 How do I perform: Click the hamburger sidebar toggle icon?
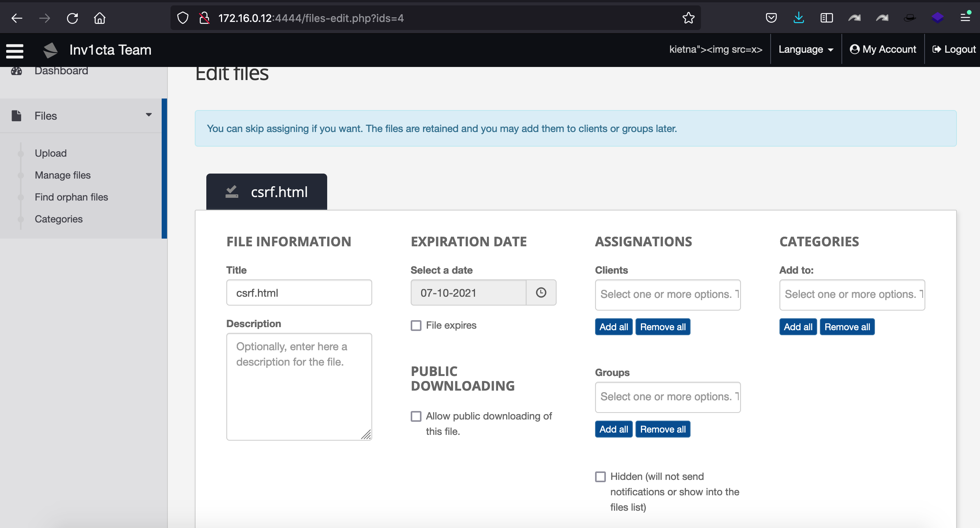[15, 50]
